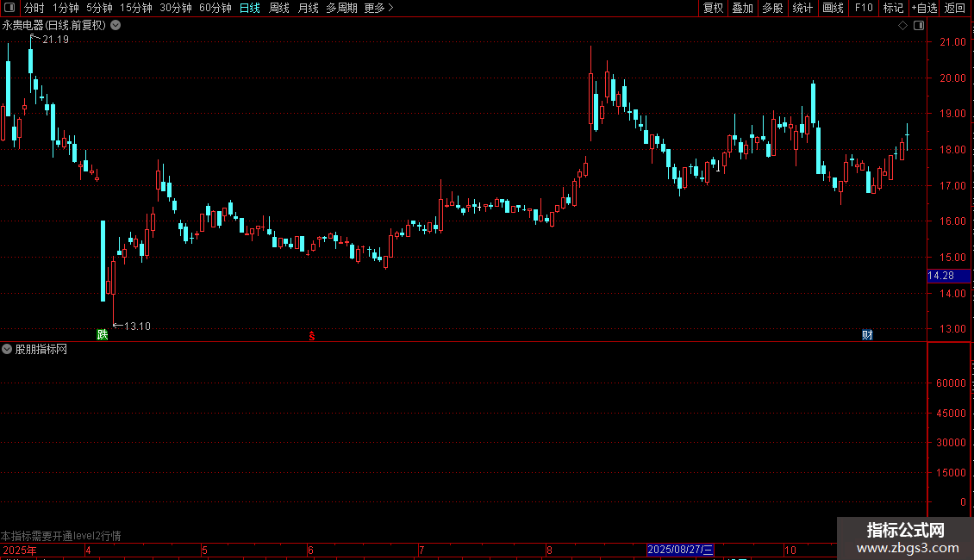Click the 60000 indicator axis value

[x=951, y=383]
